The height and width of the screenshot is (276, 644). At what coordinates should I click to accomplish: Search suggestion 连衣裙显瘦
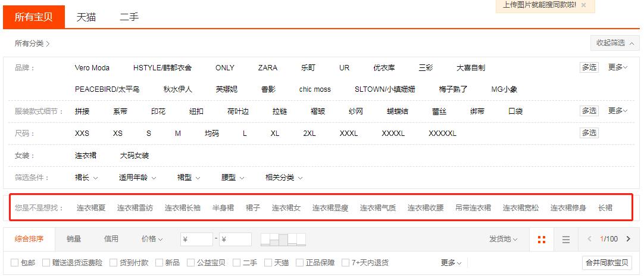[330, 208]
